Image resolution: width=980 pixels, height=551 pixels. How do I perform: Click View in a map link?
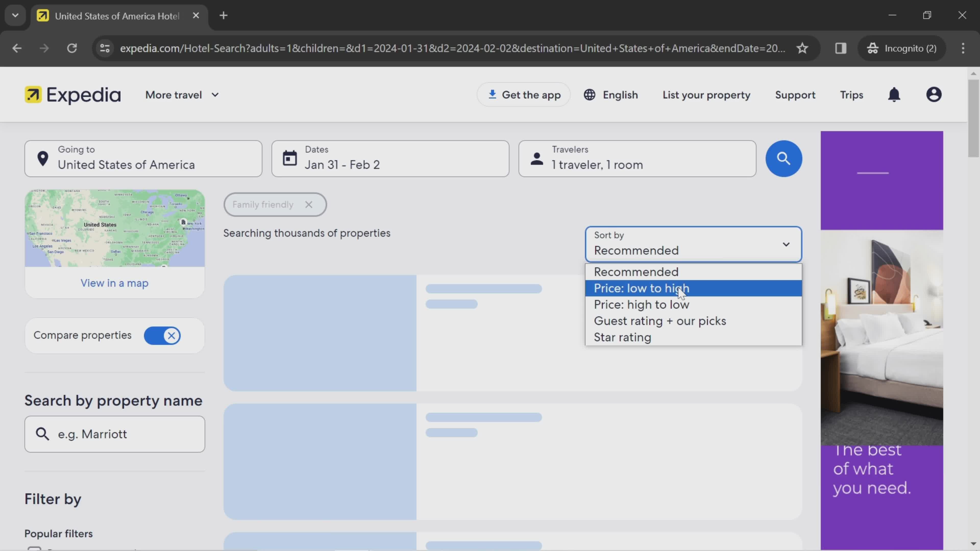(115, 283)
